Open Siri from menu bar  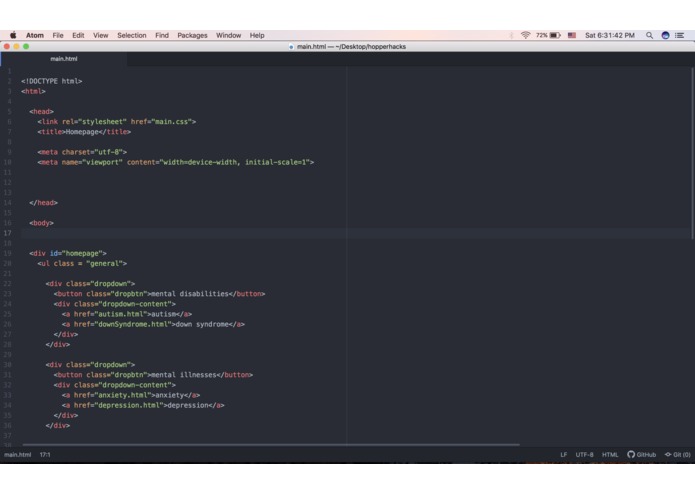tap(665, 35)
